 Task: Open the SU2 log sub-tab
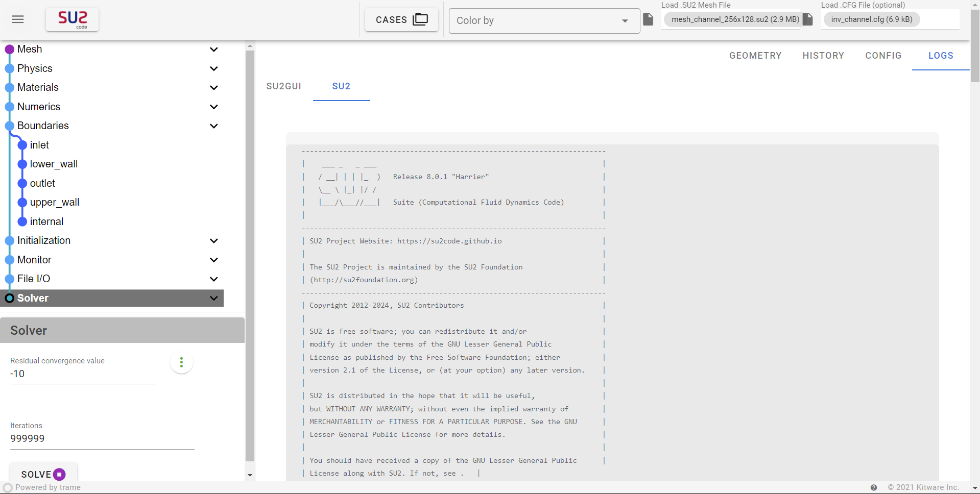coord(341,86)
